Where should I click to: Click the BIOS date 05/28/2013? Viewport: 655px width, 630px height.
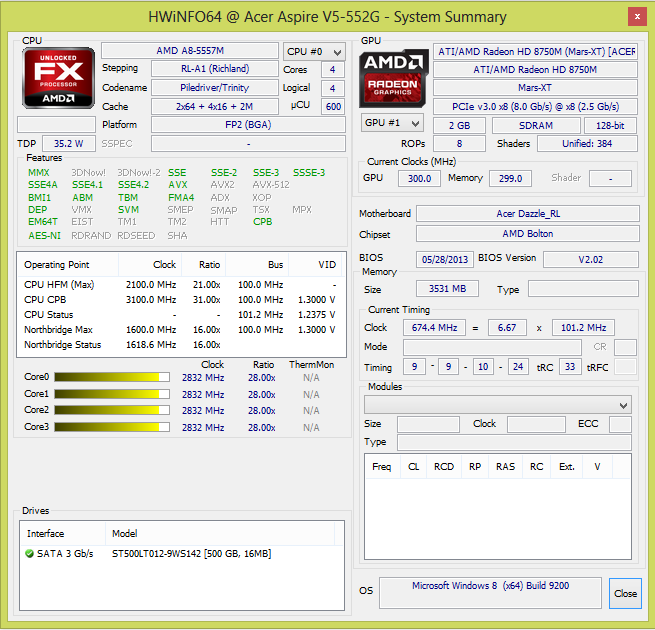pyautogui.click(x=445, y=259)
